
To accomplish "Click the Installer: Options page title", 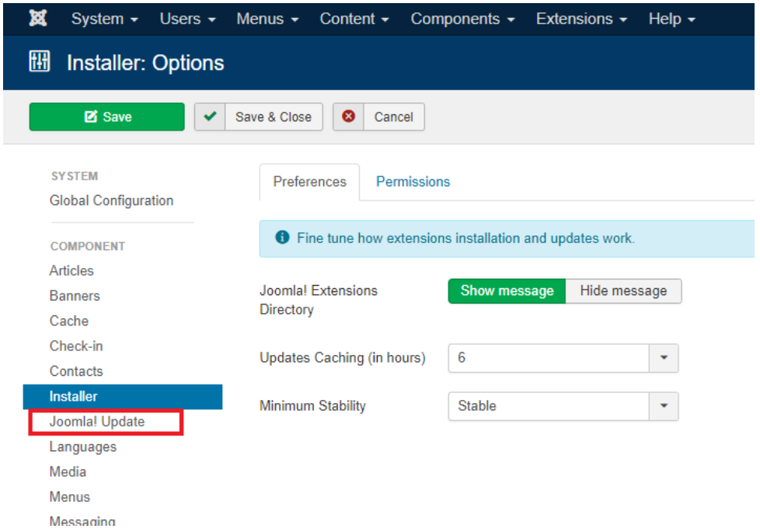I will coord(145,63).
